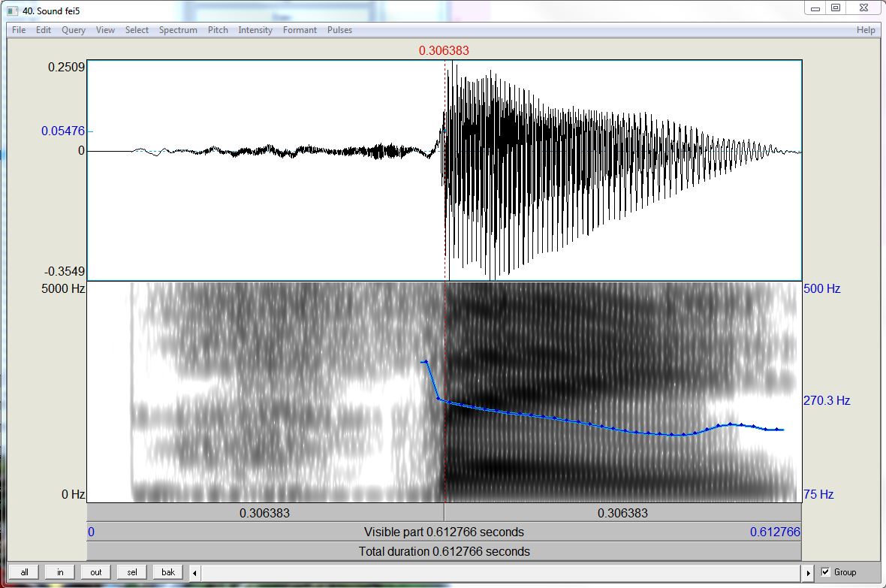The height and width of the screenshot is (588, 886).
Task: Click the '500 Hz' pitch ceiling label
Action: click(x=821, y=288)
